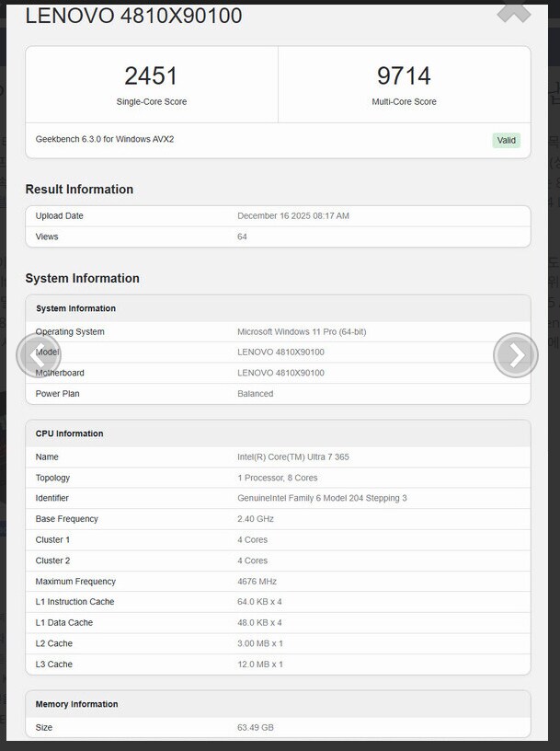The image size is (560, 751).
Task: Click the System Information table header
Action: [x=75, y=308]
